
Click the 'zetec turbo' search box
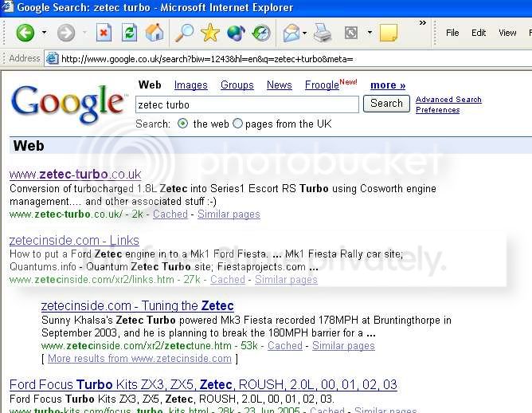click(x=247, y=104)
